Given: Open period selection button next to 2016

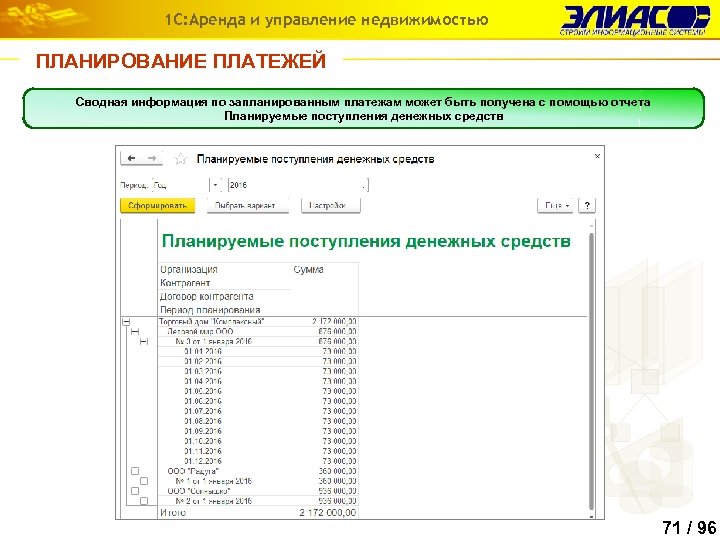Looking at the screenshot, I should point(365,185).
